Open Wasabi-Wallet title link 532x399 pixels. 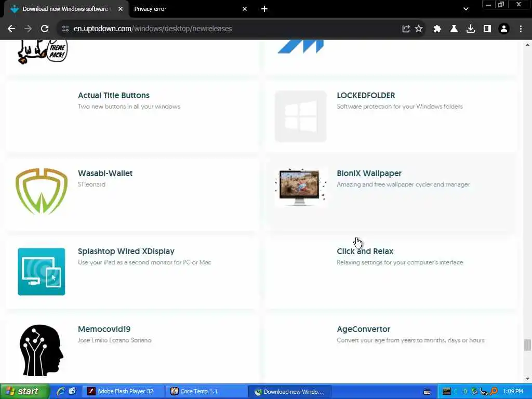[105, 174]
